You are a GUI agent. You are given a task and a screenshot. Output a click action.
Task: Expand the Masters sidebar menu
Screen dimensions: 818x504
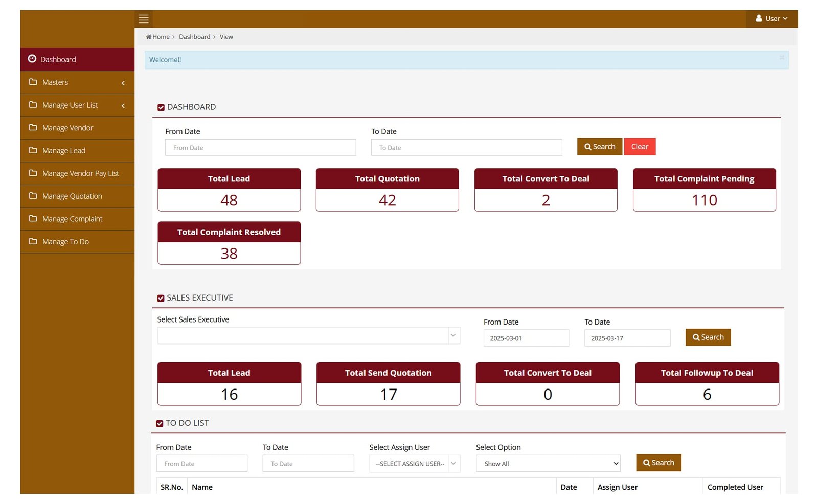click(77, 82)
